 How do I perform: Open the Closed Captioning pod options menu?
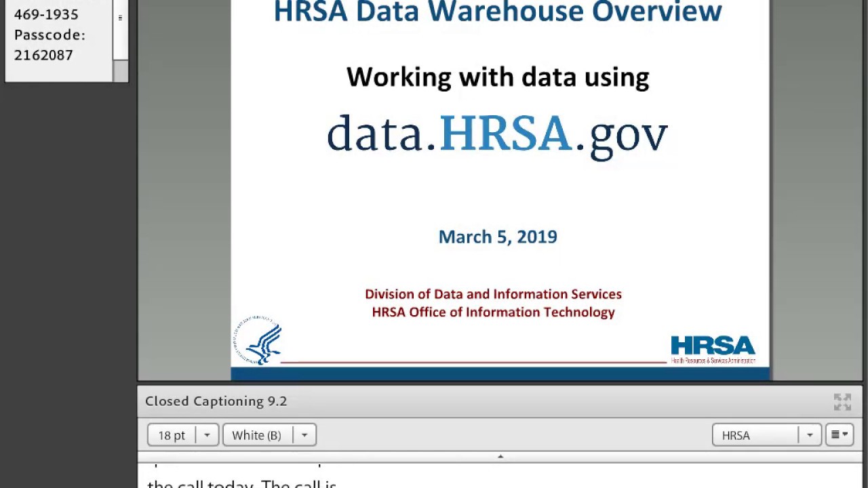[x=840, y=435]
